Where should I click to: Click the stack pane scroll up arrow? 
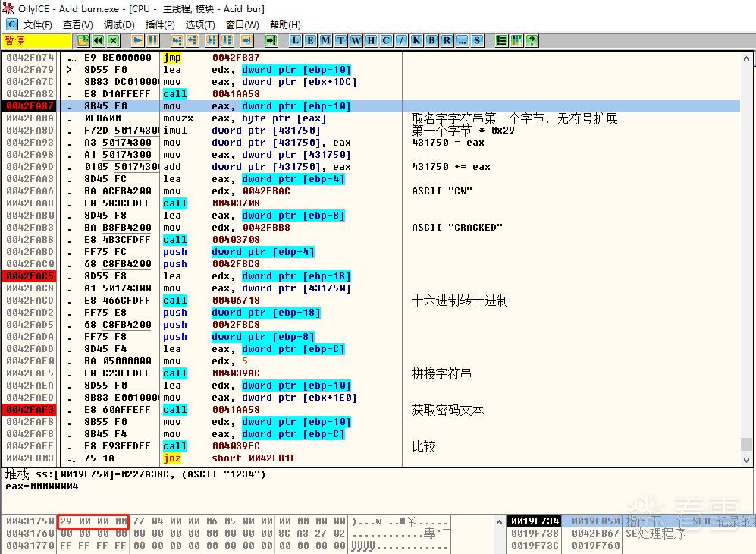(499, 521)
